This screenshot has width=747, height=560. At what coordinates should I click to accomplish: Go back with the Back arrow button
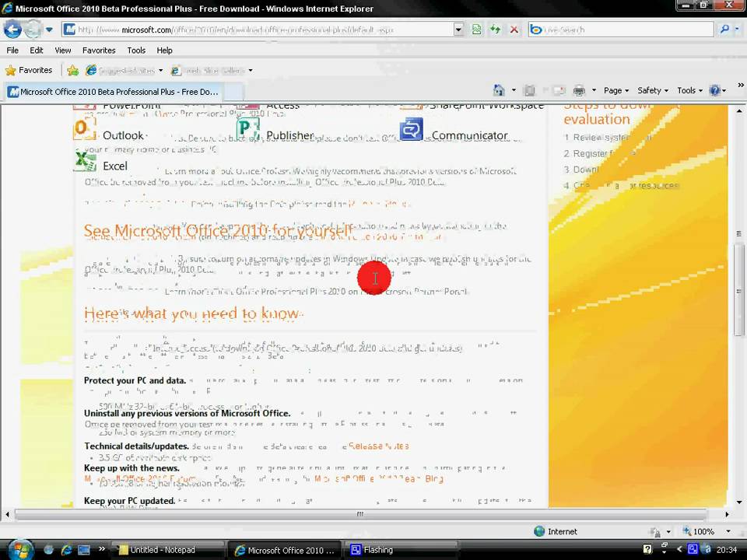pos(13,30)
